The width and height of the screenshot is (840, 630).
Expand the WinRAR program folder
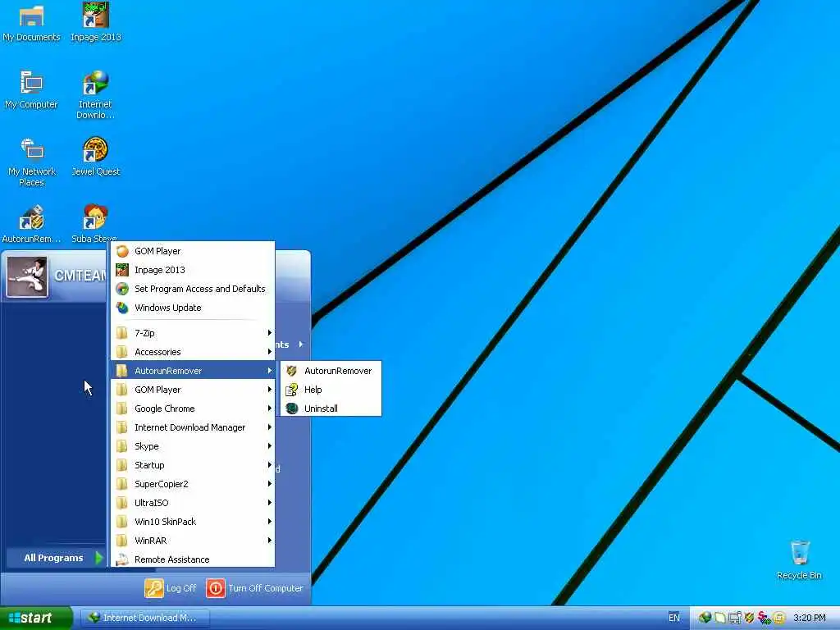(x=193, y=541)
